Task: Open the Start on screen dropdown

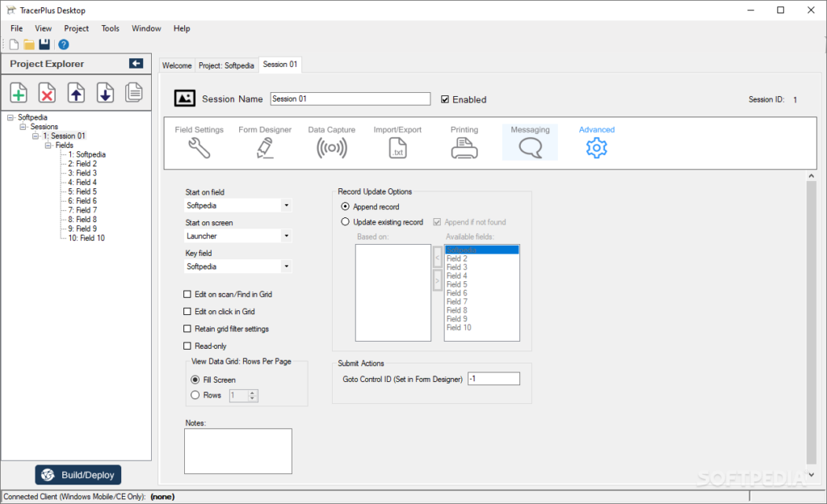Action: pyautogui.click(x=287, y=236)
